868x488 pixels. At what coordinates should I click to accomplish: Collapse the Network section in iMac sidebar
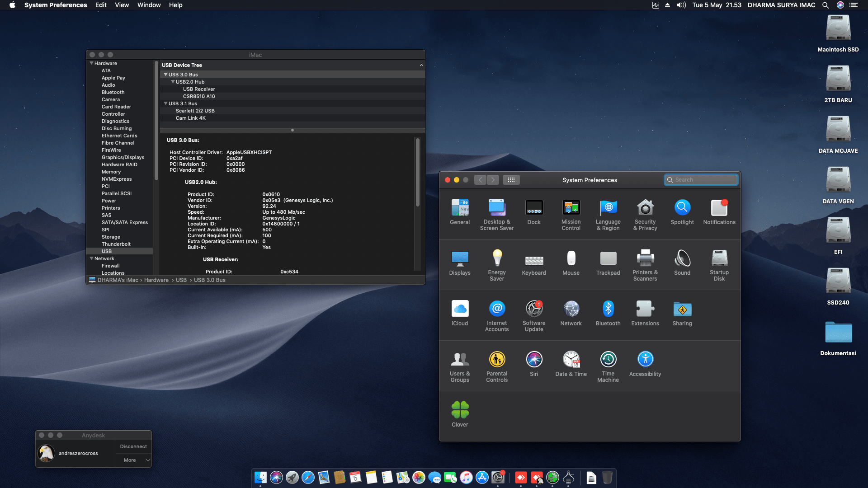tap(91, 258)
